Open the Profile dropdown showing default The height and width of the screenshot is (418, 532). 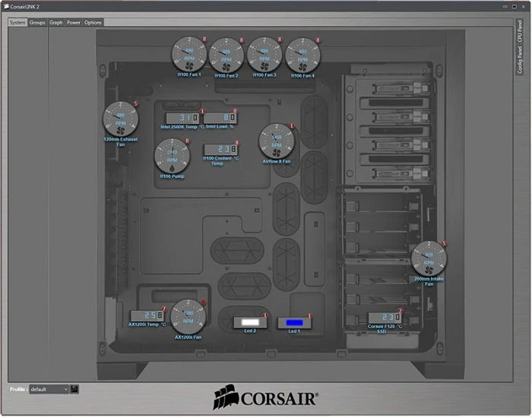[x=49, y=389]
